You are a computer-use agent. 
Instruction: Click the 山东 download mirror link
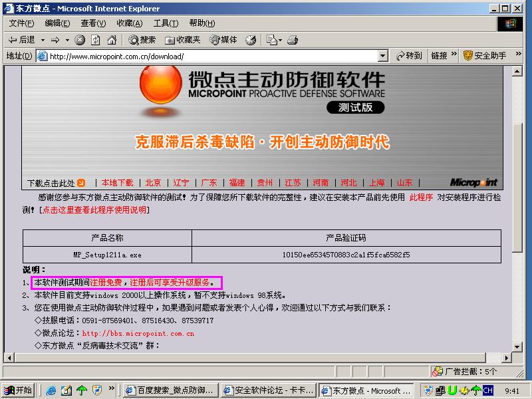pyautogui.click(x=405, y=183)
